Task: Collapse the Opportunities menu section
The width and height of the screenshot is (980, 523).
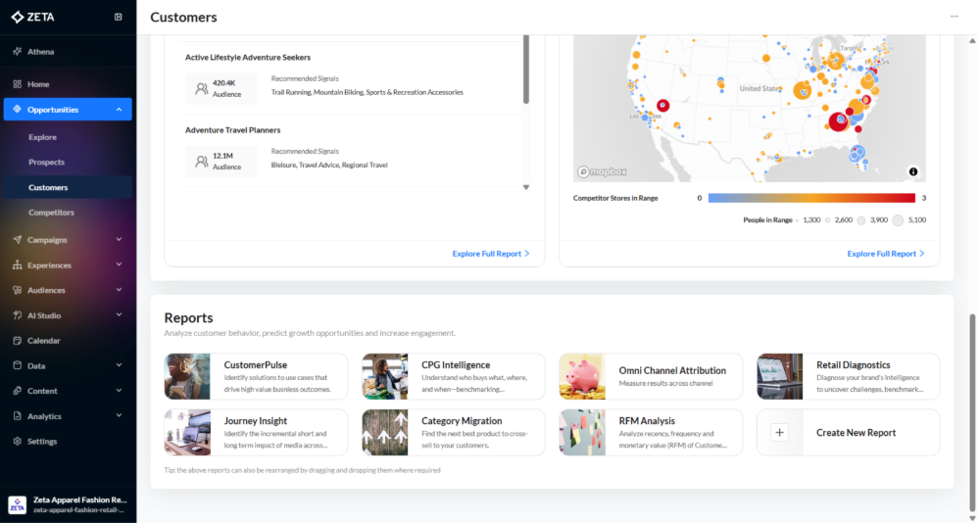Action: (x=119, y=110)
